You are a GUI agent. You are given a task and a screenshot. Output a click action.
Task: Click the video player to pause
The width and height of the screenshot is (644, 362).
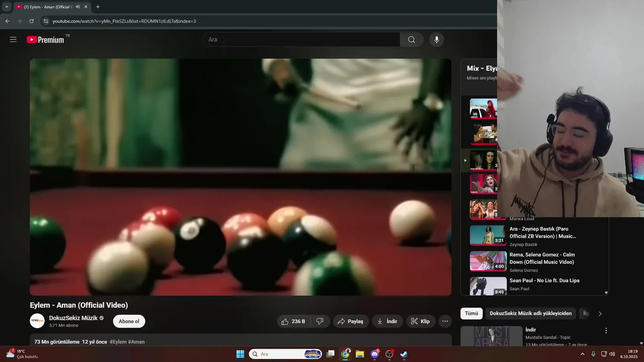pyautogui.click(x=240, y=177)
